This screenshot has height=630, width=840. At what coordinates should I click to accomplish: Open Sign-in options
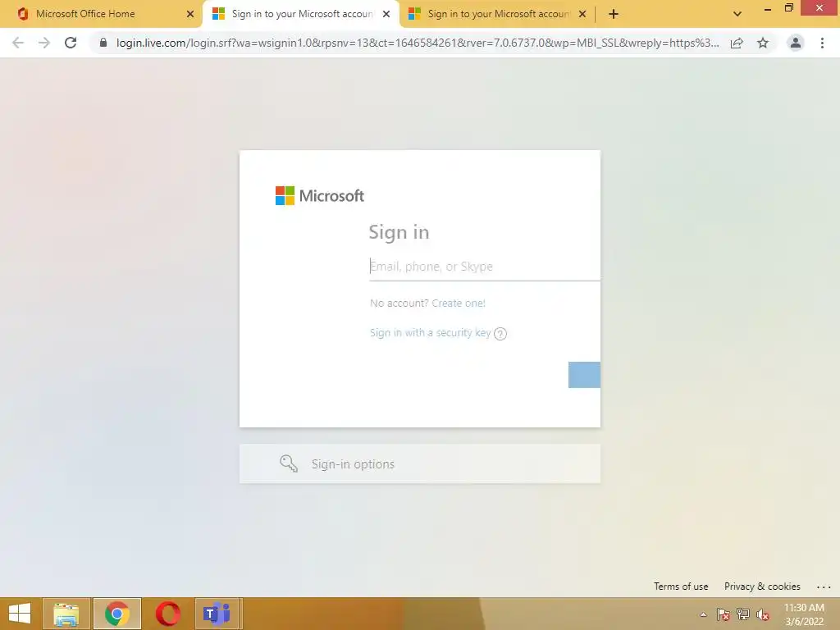click(419, 464)
